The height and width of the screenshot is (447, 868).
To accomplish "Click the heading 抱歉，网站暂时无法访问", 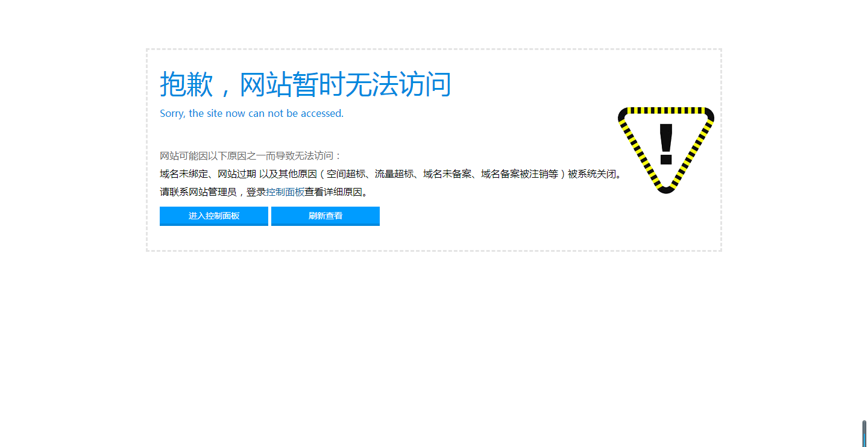I will 305,84.
